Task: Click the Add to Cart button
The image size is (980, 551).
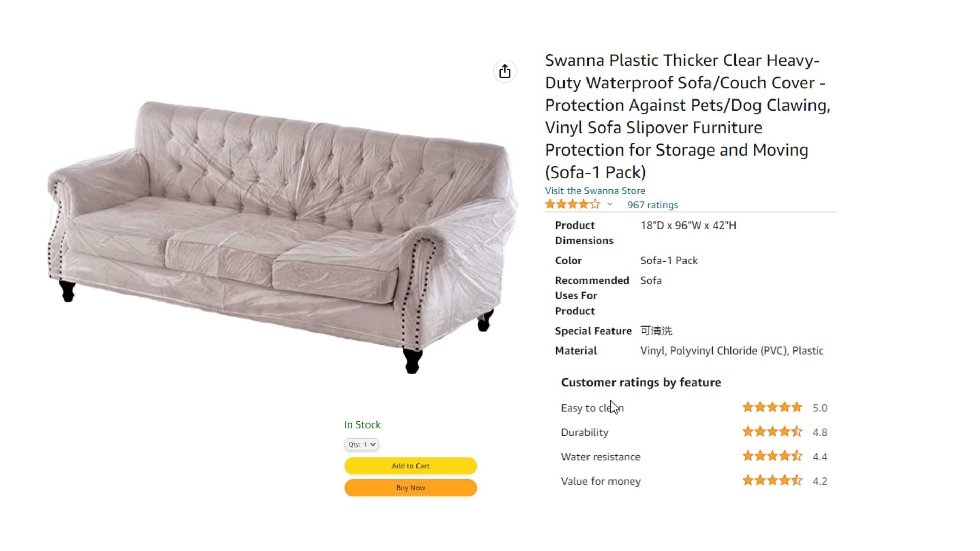Action: click(x=410, y=466)
